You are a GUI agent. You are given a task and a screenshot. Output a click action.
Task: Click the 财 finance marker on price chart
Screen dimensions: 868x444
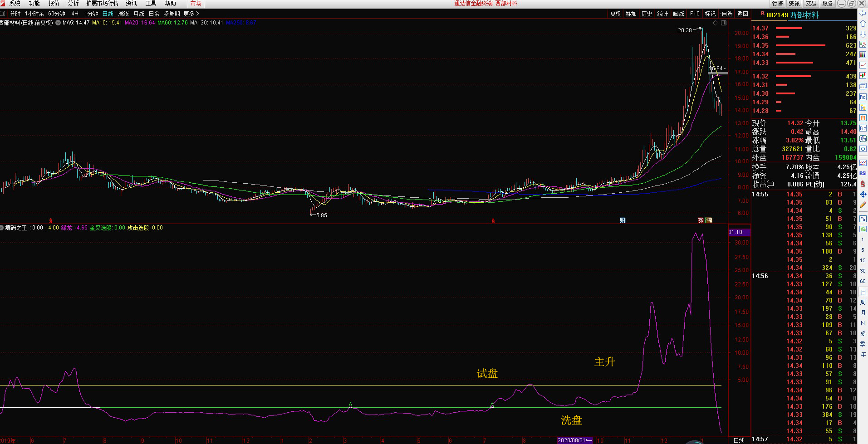coord(623,220)
